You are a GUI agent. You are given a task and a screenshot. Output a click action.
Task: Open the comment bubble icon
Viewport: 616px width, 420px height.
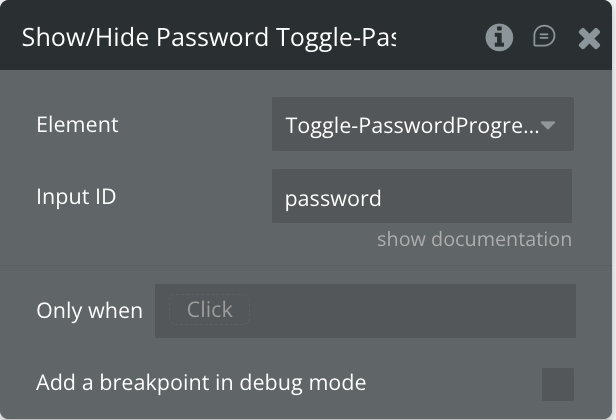[544, 38]
